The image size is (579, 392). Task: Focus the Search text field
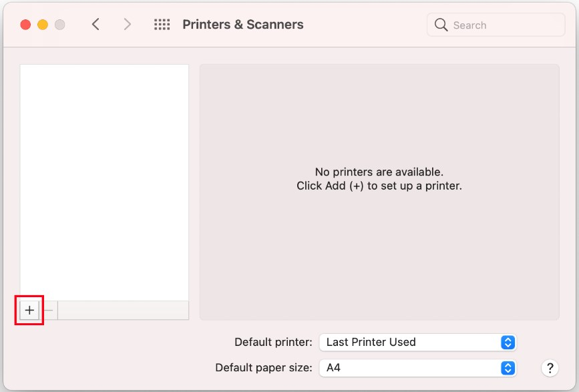(496, 25)
